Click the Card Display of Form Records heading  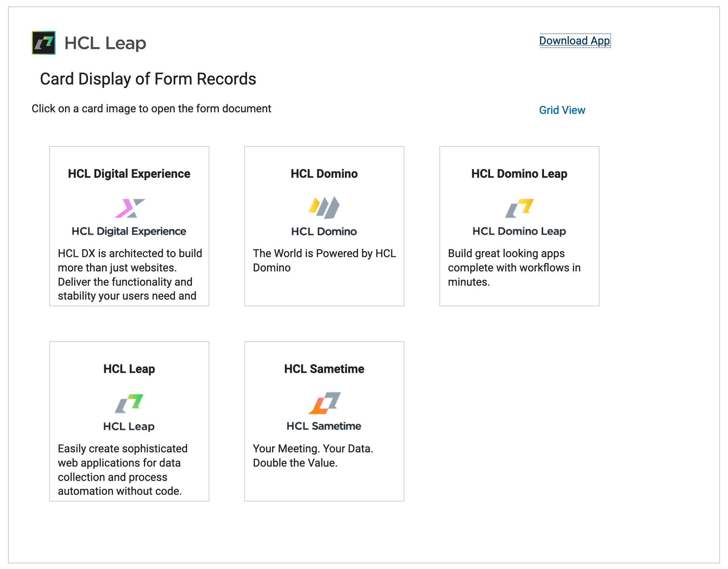point(148,79)
